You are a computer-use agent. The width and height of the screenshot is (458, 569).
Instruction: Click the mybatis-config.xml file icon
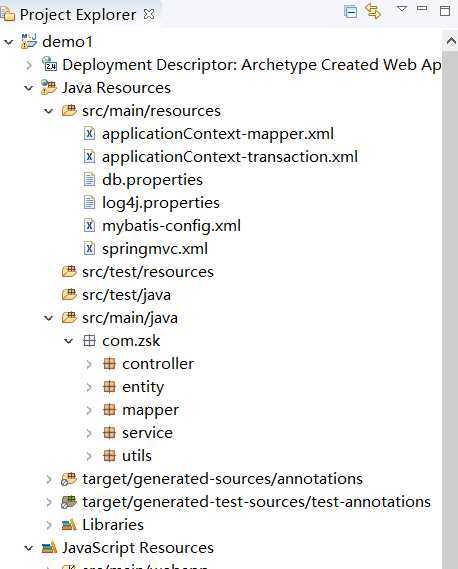[89, 226]
